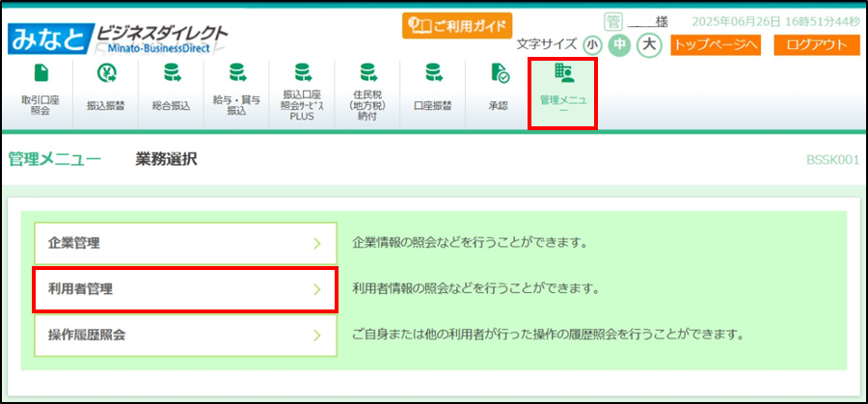The height and width of the screenshot is (404, 868).
Task: Click description 企業情報の照会などを行うことができます。
Action: 470,244
